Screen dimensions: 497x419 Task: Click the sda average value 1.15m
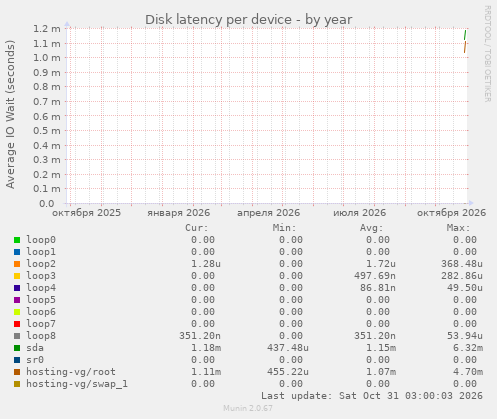coord(381,348)
